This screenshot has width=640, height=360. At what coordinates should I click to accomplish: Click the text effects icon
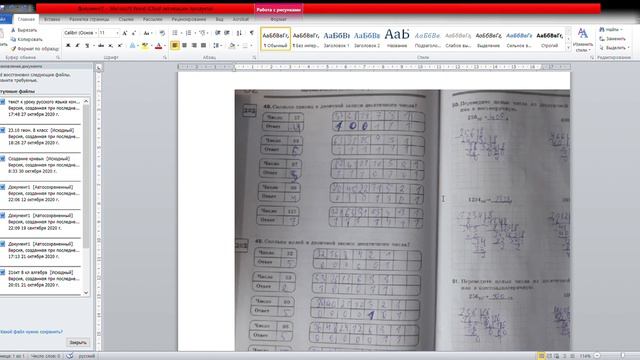[132, 46]
